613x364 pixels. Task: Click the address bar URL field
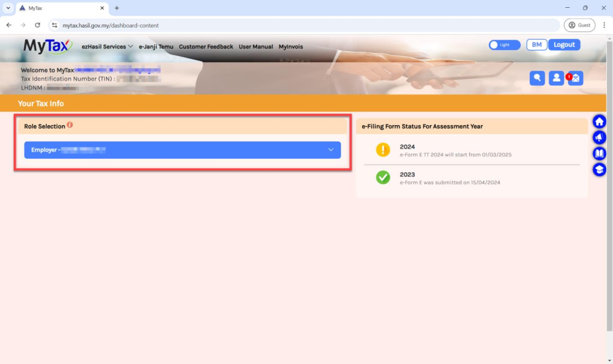[x=305, y=25]
